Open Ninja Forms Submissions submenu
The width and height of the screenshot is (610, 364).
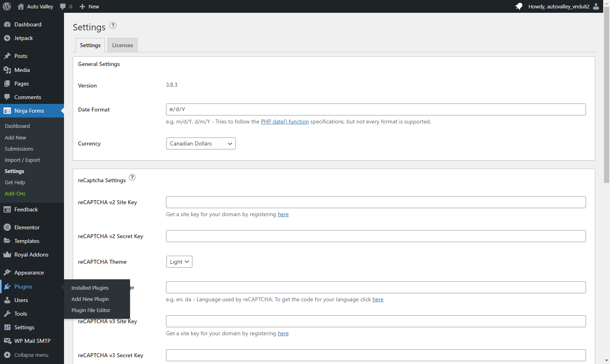click(19, 149)
